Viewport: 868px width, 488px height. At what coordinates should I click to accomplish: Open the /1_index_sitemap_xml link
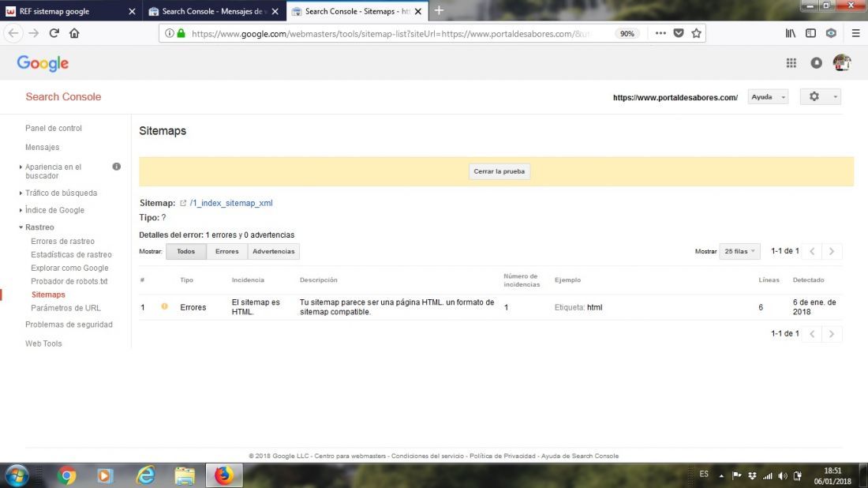(x=231, y=203)
